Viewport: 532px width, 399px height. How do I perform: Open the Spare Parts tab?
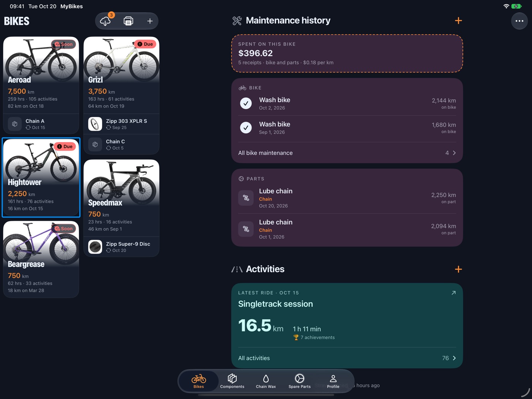tap(299, 381)
